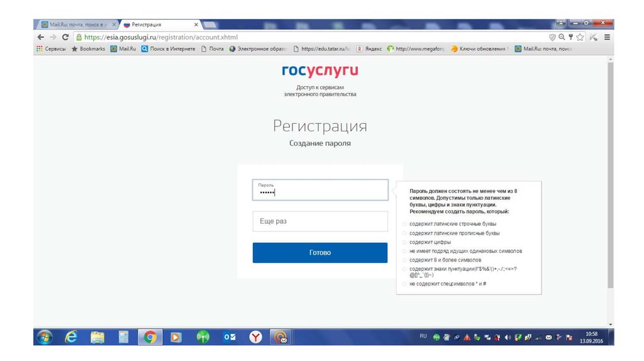Bookmark this page with the star icon
Viewport: 644px width, 361px height.
579,37
